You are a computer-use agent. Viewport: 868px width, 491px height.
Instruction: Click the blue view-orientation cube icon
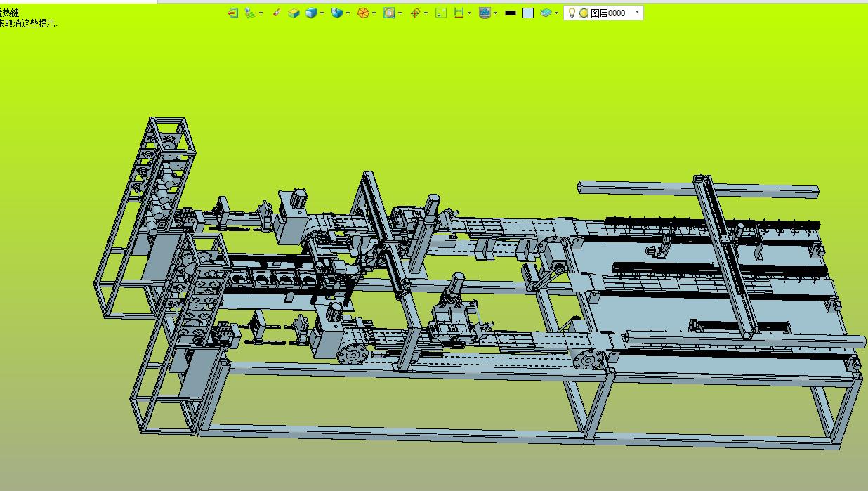click(337, 13)
